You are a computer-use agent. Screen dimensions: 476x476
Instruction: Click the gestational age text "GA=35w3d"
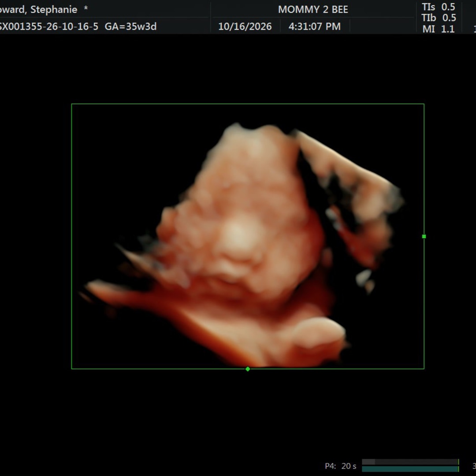[130, 26]
